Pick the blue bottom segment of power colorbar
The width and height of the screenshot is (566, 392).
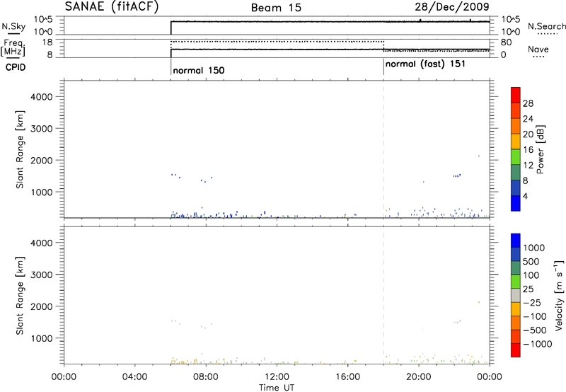(x=516, y=203)
